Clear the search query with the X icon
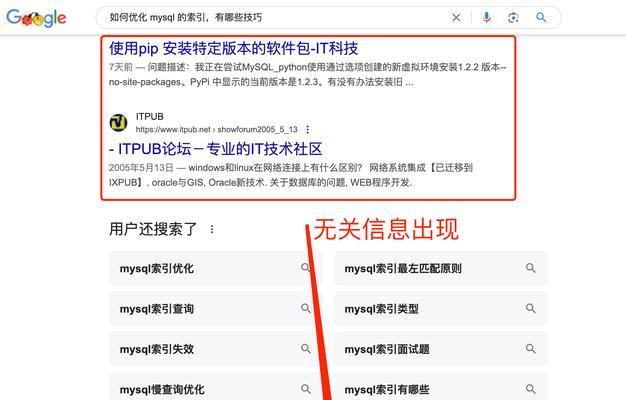The width and height of the screenshot is (626, 400). tap(456, 18)
